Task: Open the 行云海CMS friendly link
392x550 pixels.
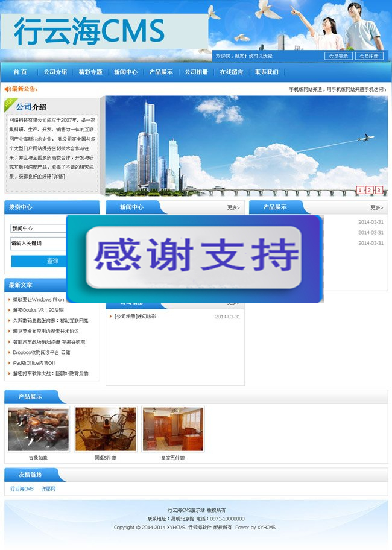Action: pos(22,488)
